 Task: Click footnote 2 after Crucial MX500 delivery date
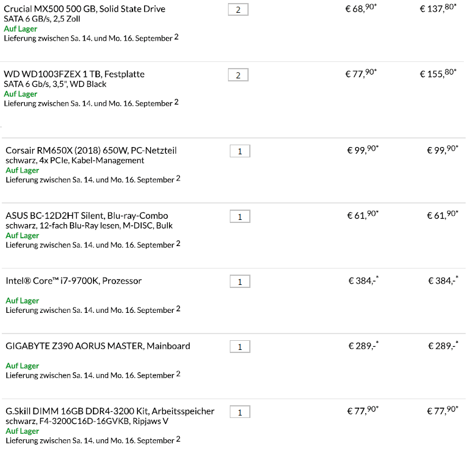click(x=176, y=37)
